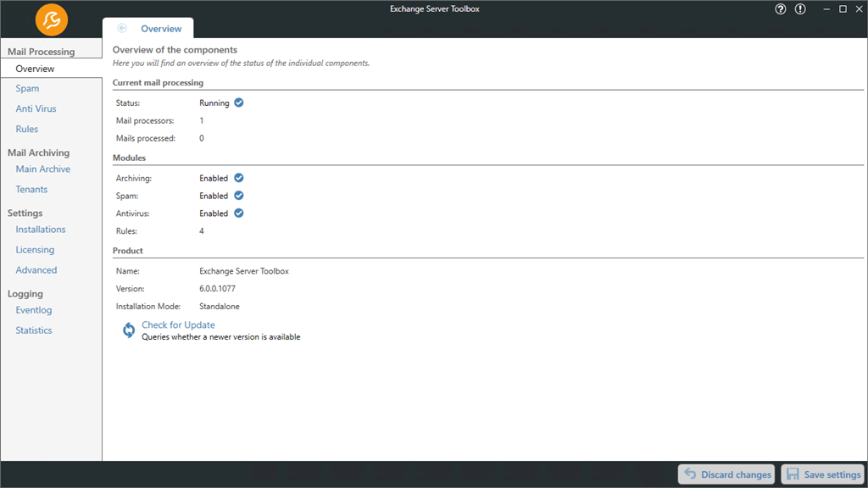View the Eventlog page
Viewport: 868px width, 488px height.
[33, 310]
